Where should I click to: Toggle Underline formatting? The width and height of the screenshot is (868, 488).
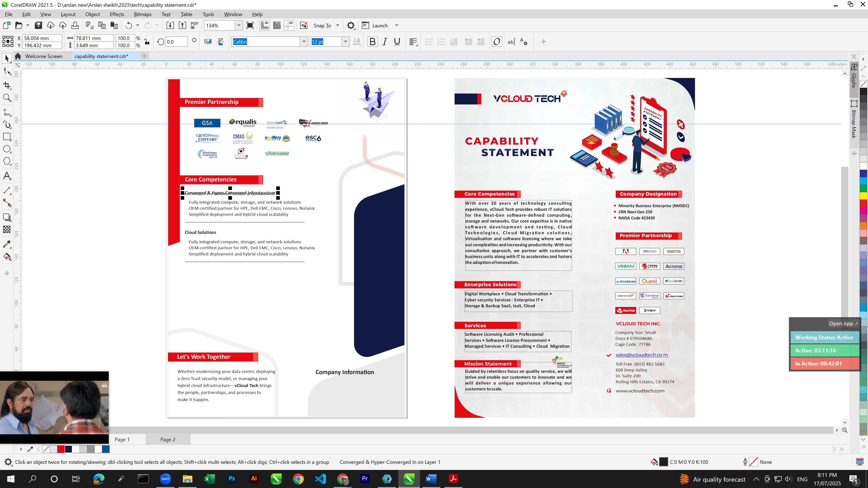(x=397, y=42)
